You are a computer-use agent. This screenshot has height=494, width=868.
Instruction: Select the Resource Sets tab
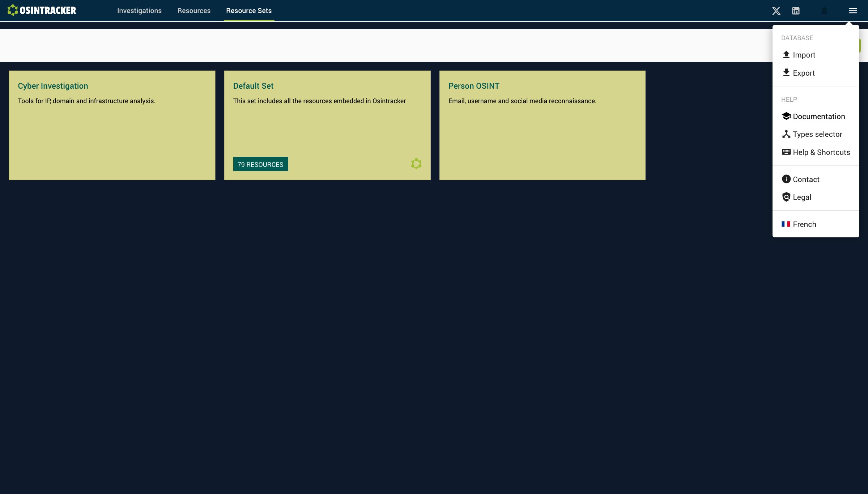(x=249, y=11)
